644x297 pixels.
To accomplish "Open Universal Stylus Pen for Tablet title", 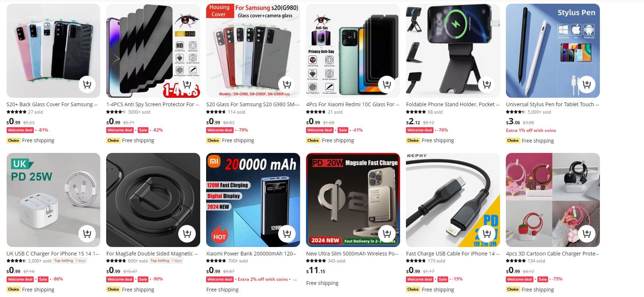I will tap(552, 104).
